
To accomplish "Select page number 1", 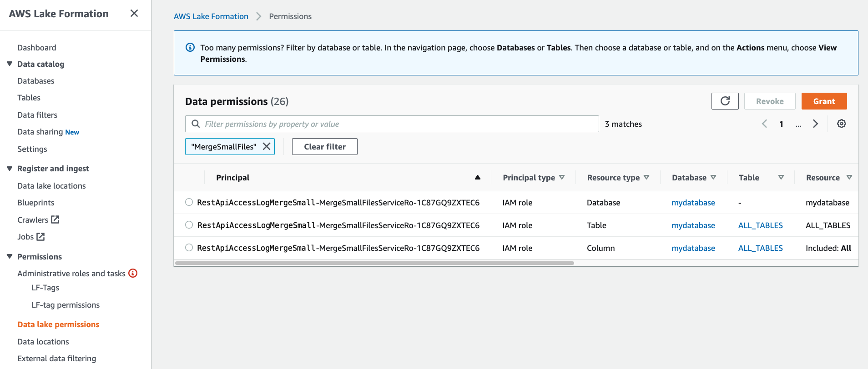I will 781,124.
